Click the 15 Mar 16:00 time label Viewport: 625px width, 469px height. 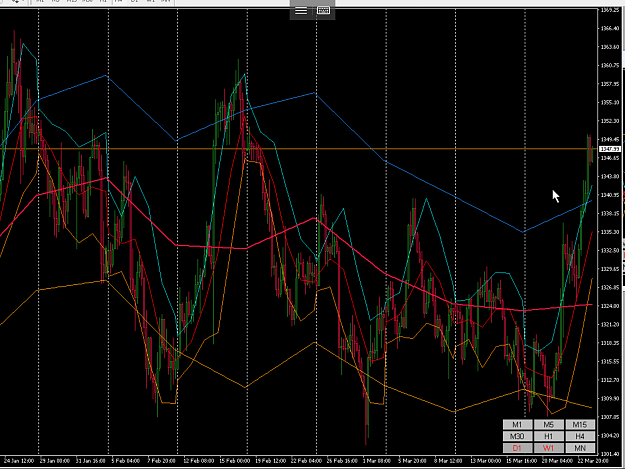point(521,461)
